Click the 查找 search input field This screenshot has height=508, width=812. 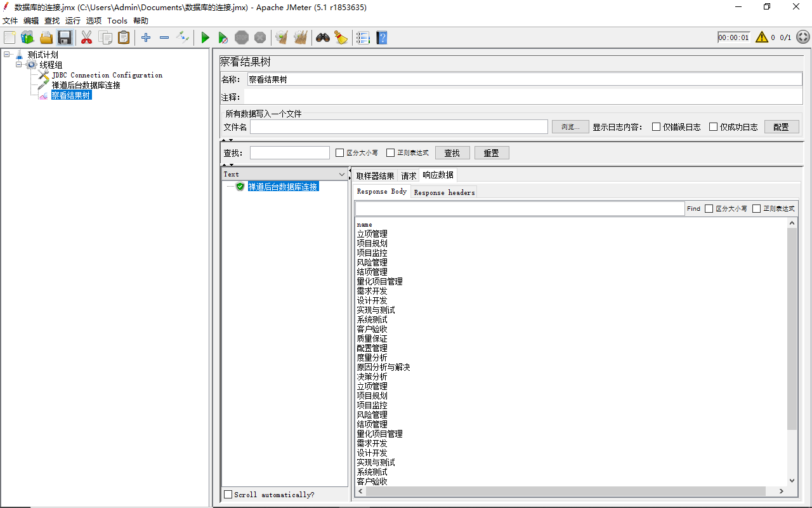(x=290, y=153)
